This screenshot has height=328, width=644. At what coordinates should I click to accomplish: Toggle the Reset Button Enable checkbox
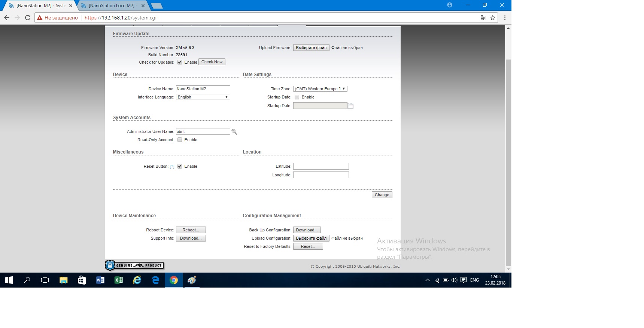pos(180,166)
